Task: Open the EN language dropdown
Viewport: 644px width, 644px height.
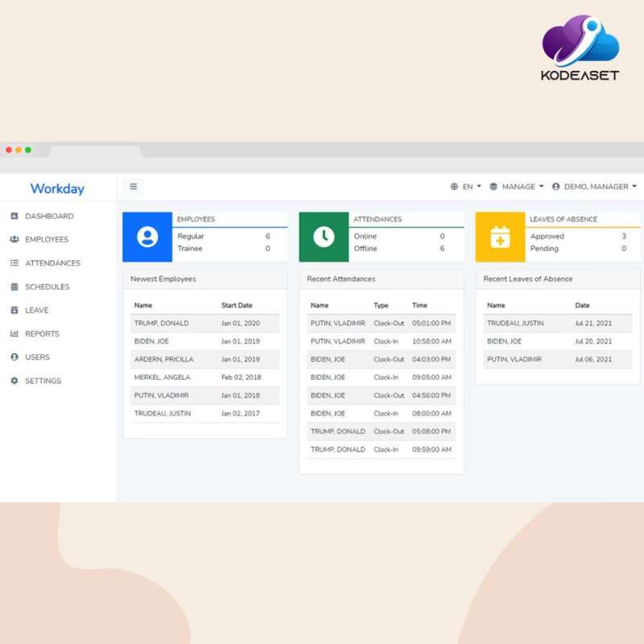Action: (466, 187)
